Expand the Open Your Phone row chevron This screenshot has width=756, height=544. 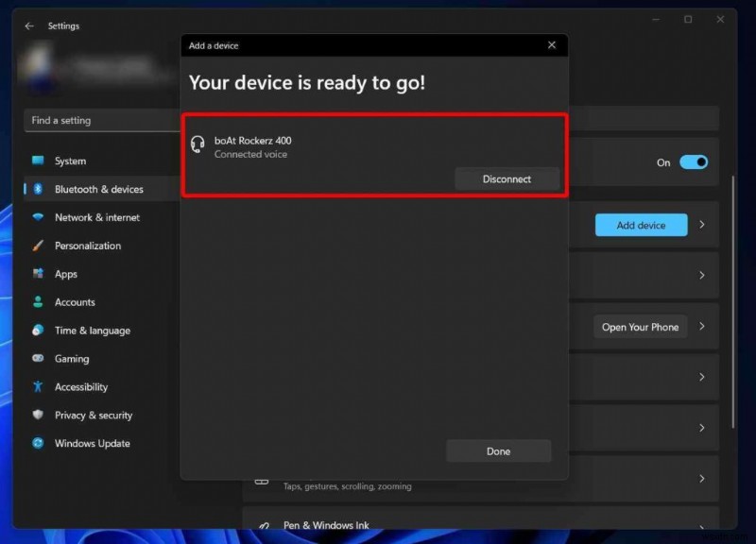pyautogui.click(x=702, y=326)
